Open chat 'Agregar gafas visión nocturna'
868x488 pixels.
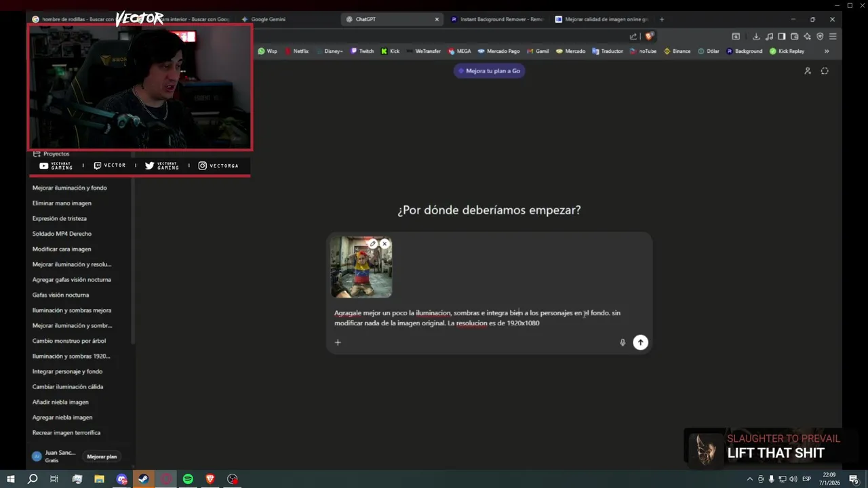point(72,279)
